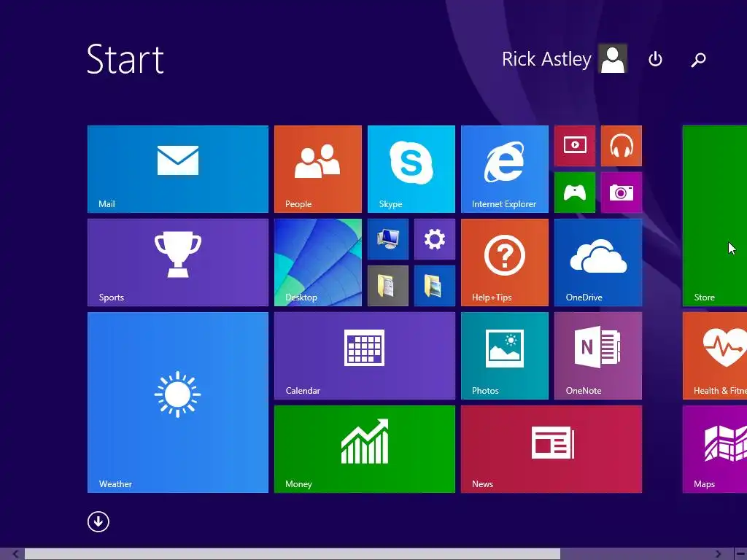Open the Pictures folder tile
Image resolution: width=747 pixels, height=560 pixels.
435,286
